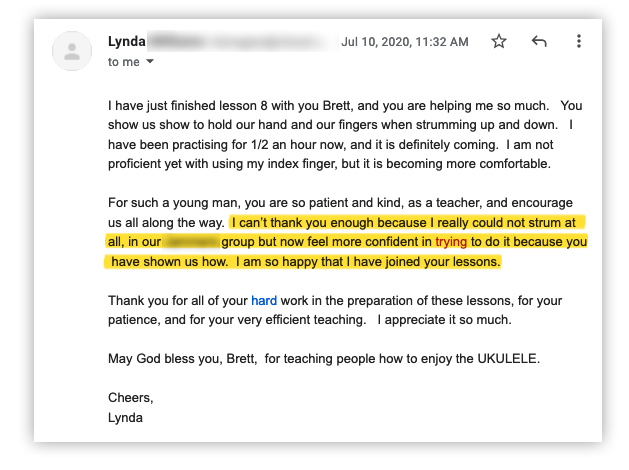Click the reply arrow icon
629x470 pixels.
coord(539,41)
